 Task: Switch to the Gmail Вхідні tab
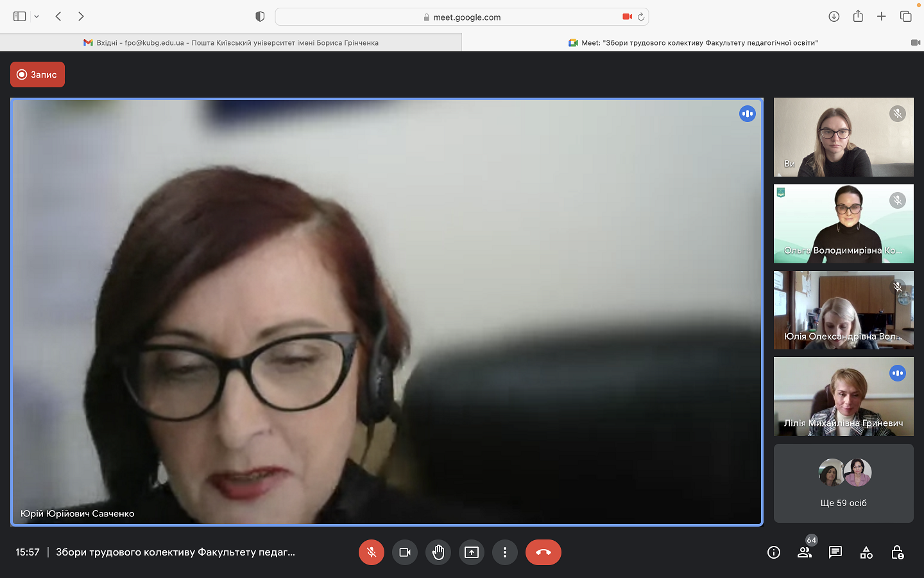point(231,43)
